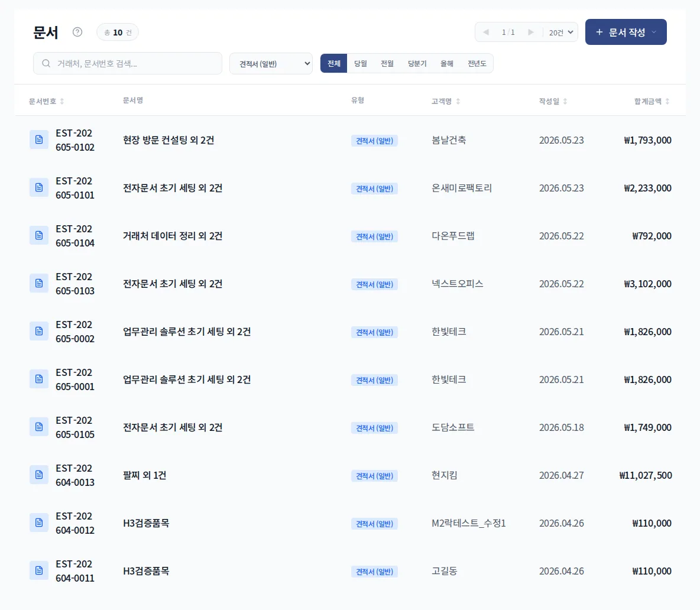The height and width of the screenshot is (610, 700).
Task: Click amount ₩3,102,000
Action: pyautogui.click(x=647, y=284)
